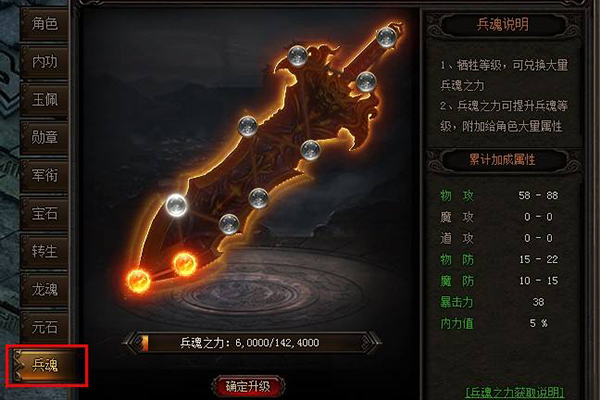Screen dimensions: 600x400
Task: Open the 龙魂 tab
Action: coord(44,289)
